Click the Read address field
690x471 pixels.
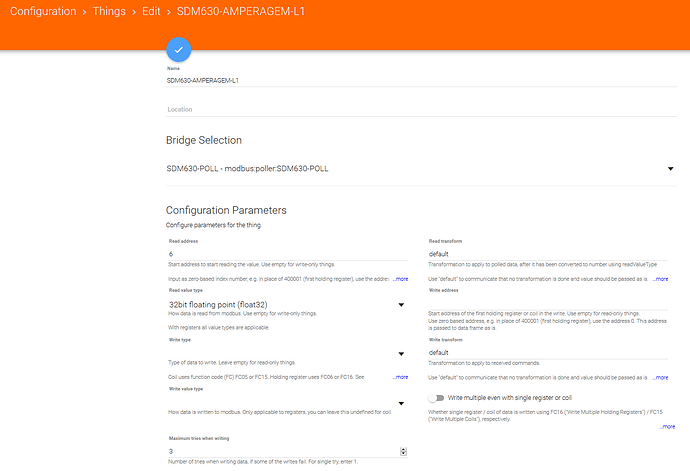(285, 255)
